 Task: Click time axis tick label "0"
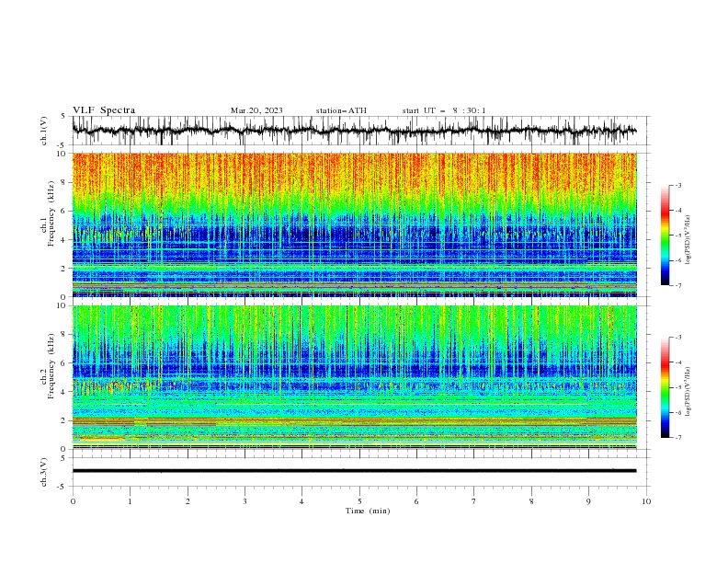click(x=73, y=501)
